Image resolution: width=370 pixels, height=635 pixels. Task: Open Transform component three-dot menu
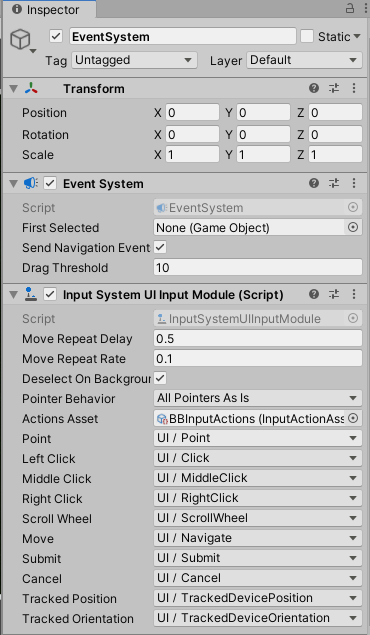[354, 88]
